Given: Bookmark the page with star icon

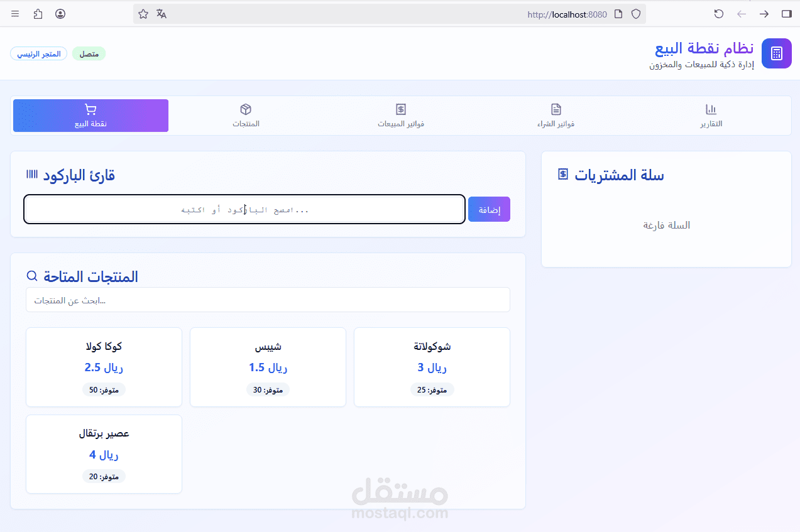Looking at the screenshot, I should (x=143, y=14).
